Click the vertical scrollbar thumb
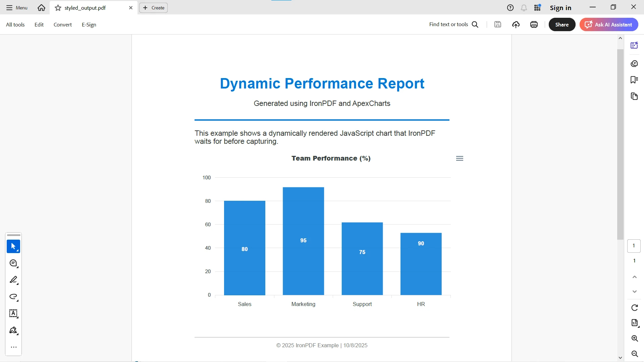 point(620,144)
